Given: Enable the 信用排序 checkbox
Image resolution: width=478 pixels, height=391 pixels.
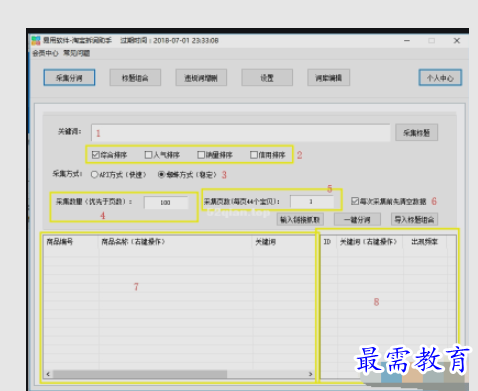Looking at the screenshot, I should pyautogui.click(x=254, y=155).
